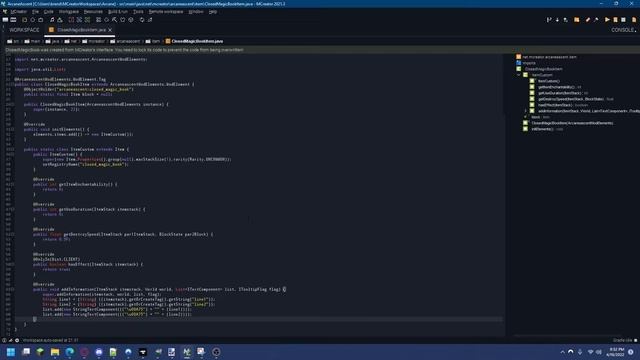Click the MCreator icon in the taskbar
Image resolution: width=640 pixels, height=360 pixels.
tap(187, 352)
